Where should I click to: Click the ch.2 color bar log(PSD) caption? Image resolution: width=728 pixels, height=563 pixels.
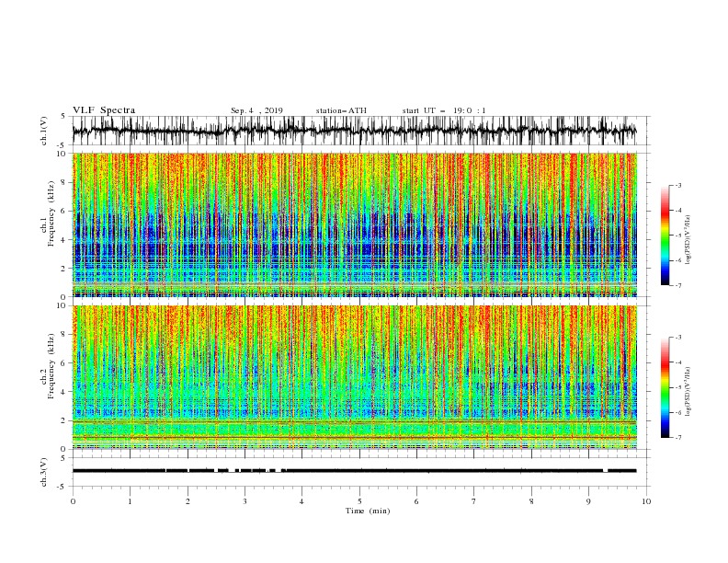[688, 392]
